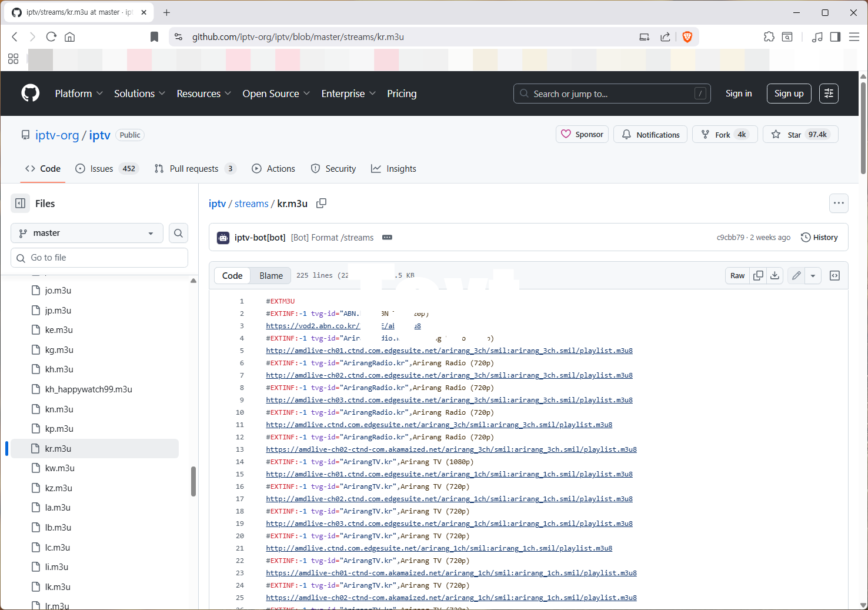Click the file search magnifier button

pos(178,234)
